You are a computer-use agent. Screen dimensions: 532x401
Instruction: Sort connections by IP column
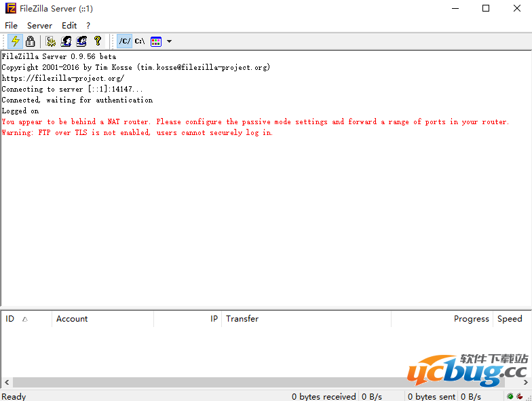coord(187,319)
